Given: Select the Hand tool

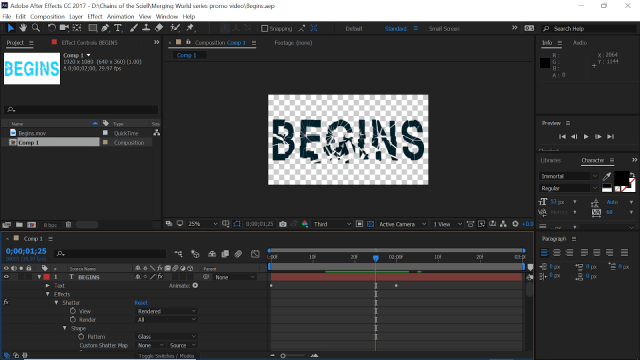Looking at the screenshot, I should pyautogui.click(x=23, y=28).
